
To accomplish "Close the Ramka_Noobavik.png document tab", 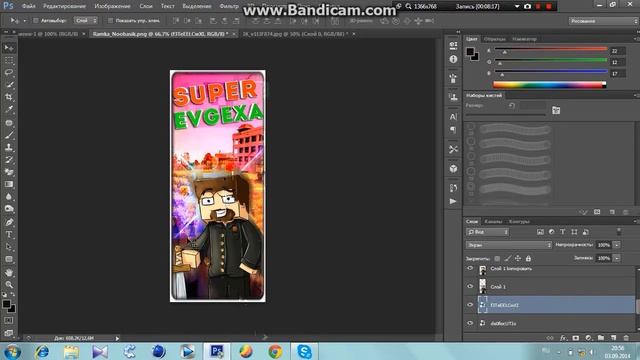I will (234, 34).
